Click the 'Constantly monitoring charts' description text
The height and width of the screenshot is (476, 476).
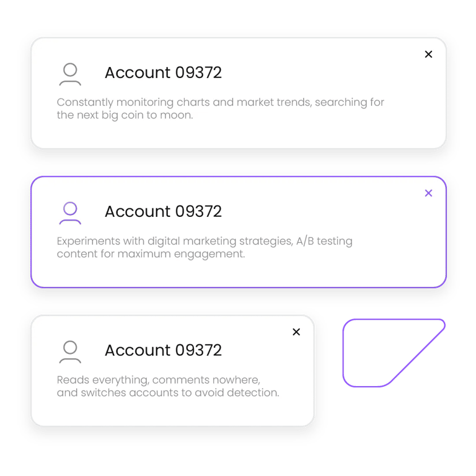221,108
